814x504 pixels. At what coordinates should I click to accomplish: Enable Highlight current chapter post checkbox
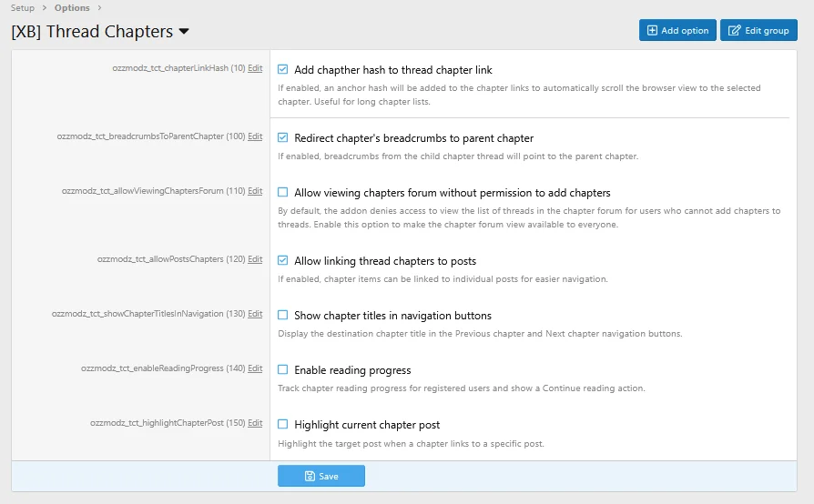point(282,424)
